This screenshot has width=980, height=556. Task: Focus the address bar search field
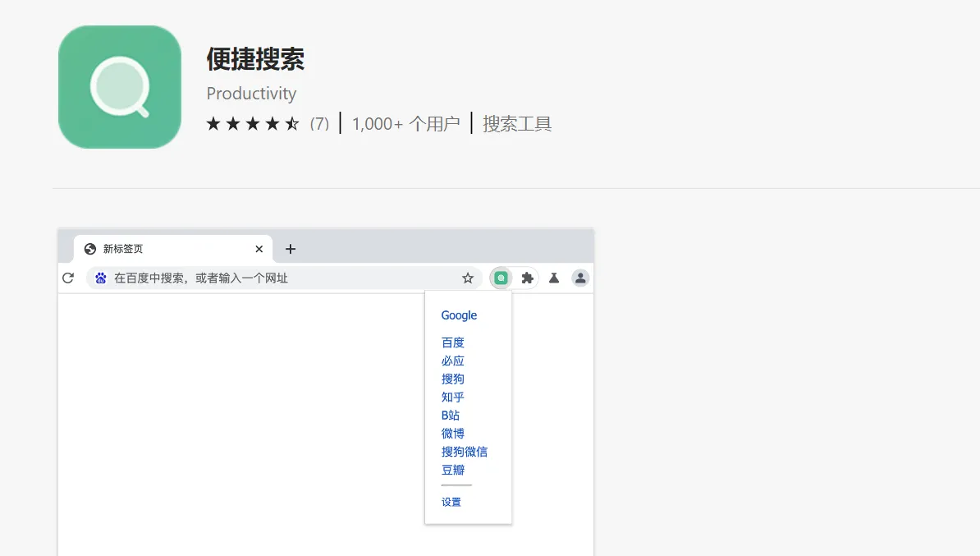tap(284, 278)
